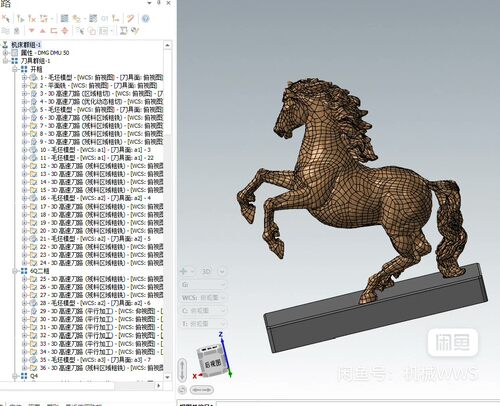Image resolution: width=500 pixels, height=406 pixels.
Task: Click the tree scrollbar up arrow
Action: [x=168, y=45]
